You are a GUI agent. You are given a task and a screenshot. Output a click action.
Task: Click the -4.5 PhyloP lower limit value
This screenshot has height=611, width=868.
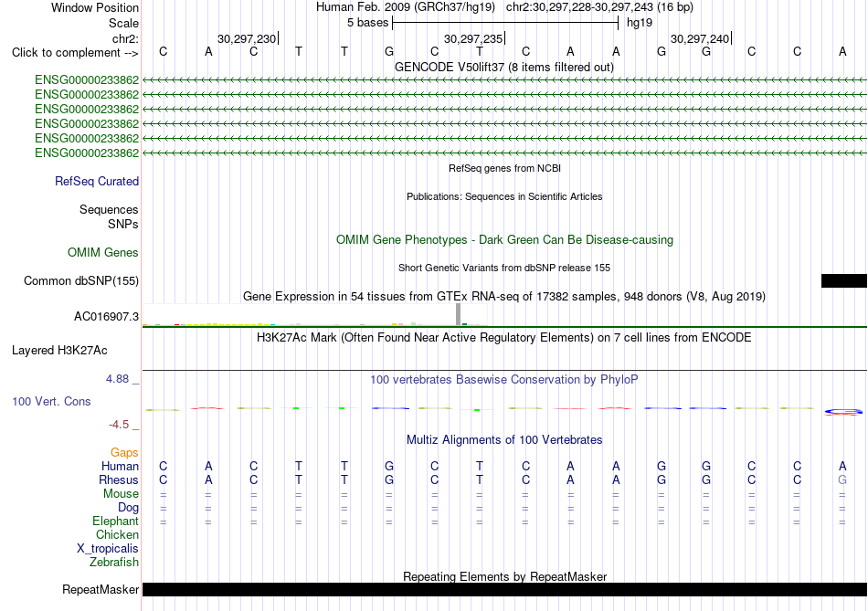[x=119, y=425]
